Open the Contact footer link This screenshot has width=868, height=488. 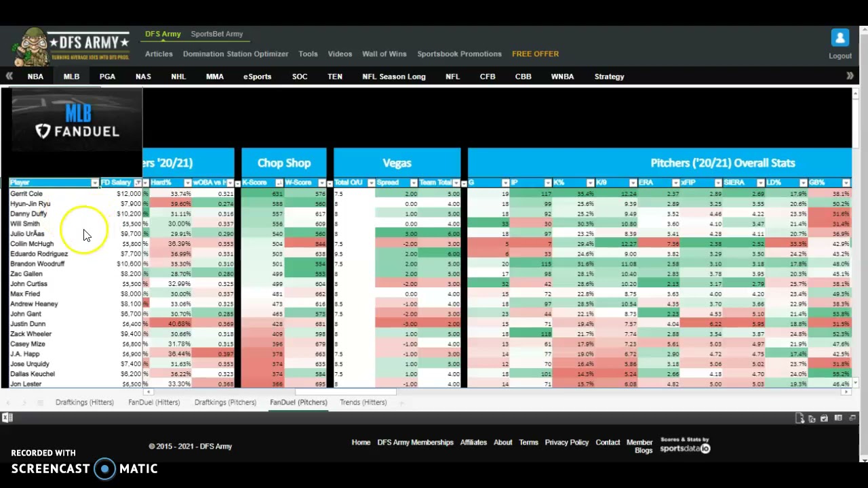(608, 443)
